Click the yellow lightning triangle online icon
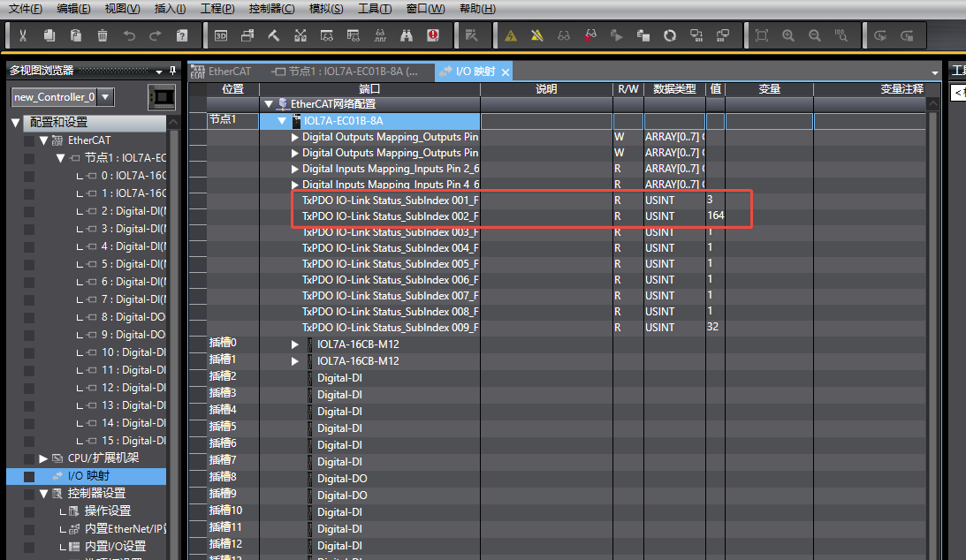 pos(511,36)
